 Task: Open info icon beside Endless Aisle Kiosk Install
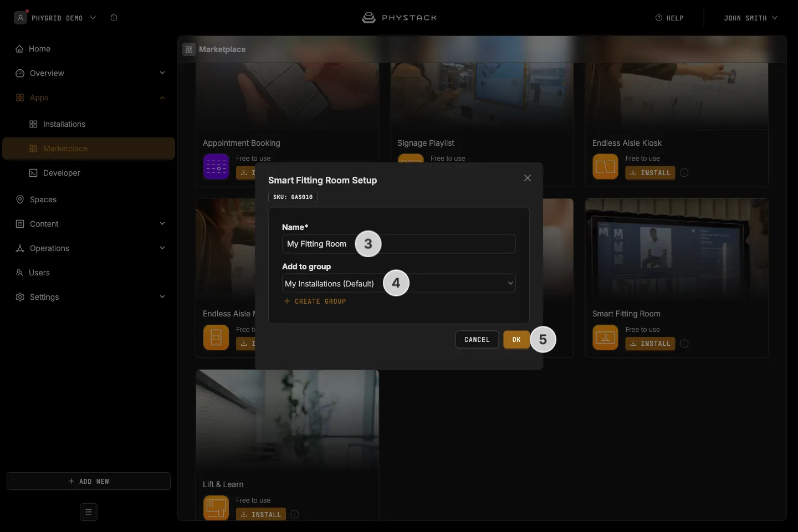[684, 173]
